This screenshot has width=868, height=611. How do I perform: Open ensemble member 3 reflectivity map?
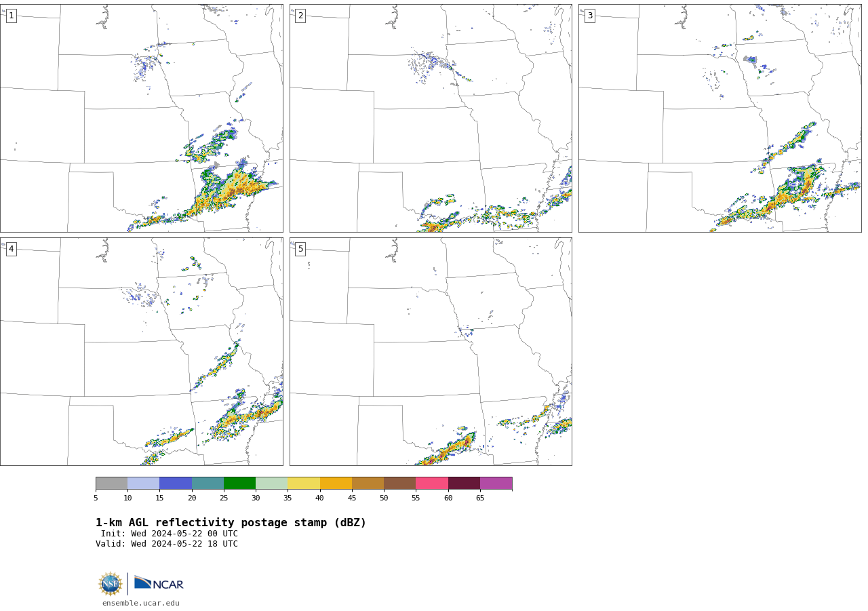(x=719, y=118)
